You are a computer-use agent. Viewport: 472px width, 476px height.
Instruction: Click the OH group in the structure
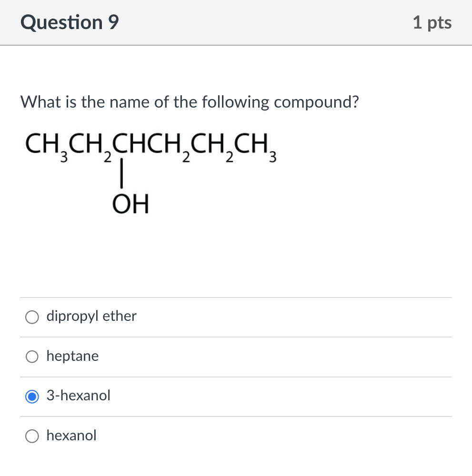pyautogui.click(x=131, y=204)
